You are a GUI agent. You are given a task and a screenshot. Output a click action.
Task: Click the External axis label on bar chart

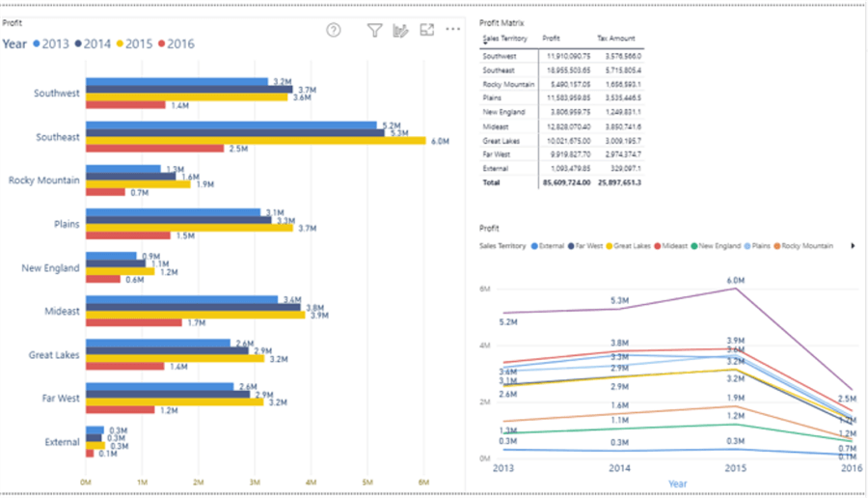(x=62, y=441)
